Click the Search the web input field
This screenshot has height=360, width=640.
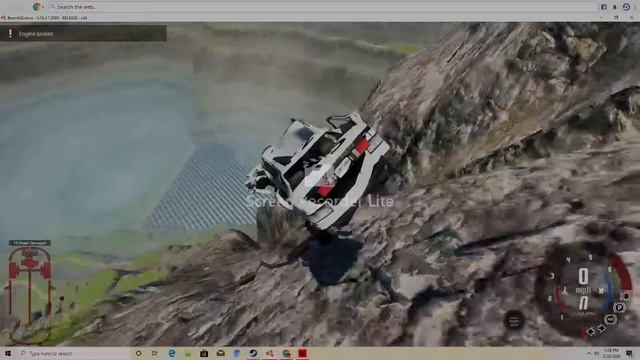point(322,7)
